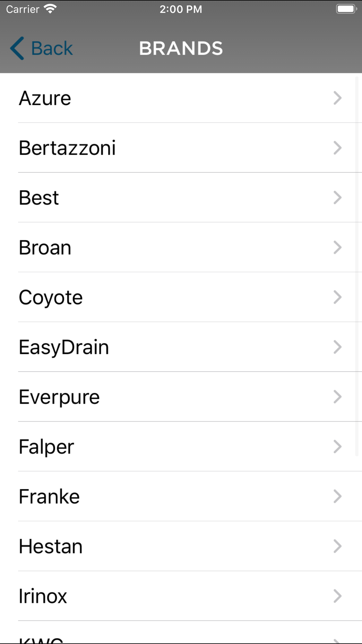Tap the Back arrow icon
Screen dimensions: 362x644
(x=17, y=48)
